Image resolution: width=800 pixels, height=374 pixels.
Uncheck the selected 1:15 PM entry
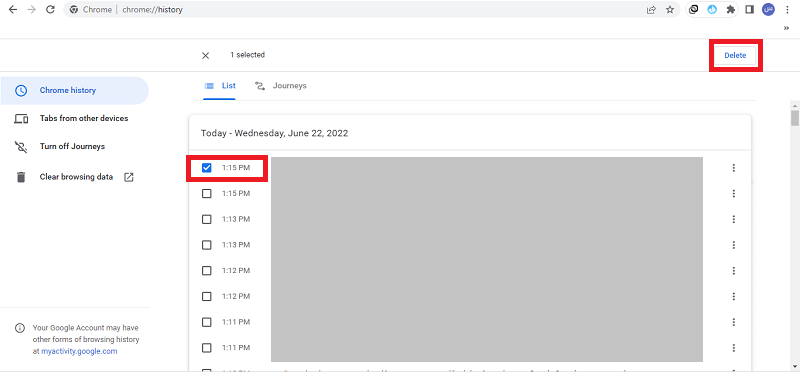[x=207, y=167]
